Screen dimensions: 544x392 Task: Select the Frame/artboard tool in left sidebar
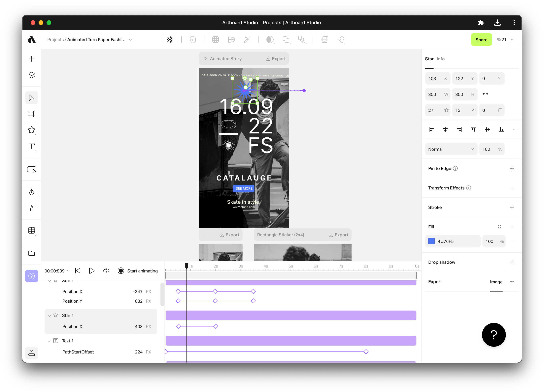(31, 114)
